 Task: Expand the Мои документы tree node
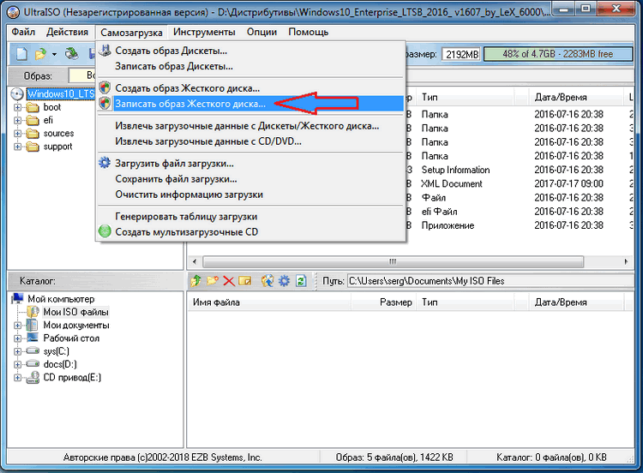coord(18,326)
